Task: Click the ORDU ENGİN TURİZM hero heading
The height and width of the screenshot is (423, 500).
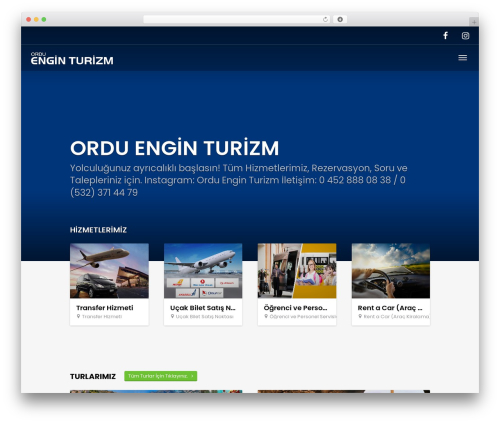Action: 174,148
